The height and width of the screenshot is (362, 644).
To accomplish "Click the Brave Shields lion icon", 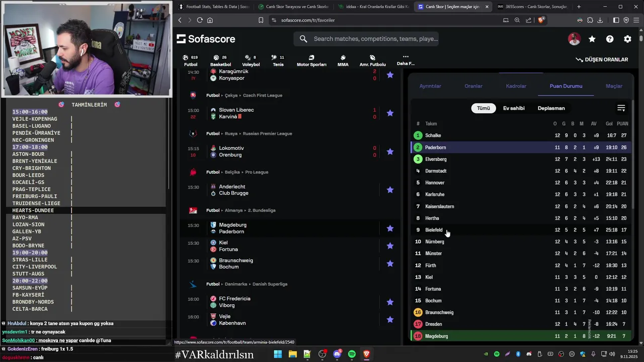I will 541,20.
